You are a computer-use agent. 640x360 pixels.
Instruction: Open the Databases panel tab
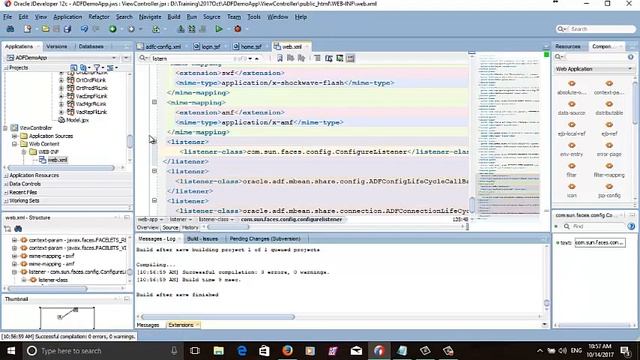point(91,47)
